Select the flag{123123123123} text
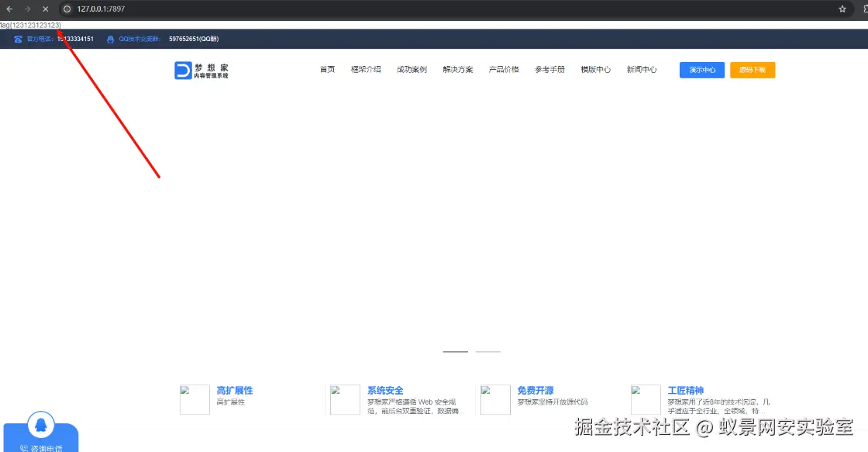Image resolution: width=868 pixels, height=452 pixels. click(x=30, y=25)
